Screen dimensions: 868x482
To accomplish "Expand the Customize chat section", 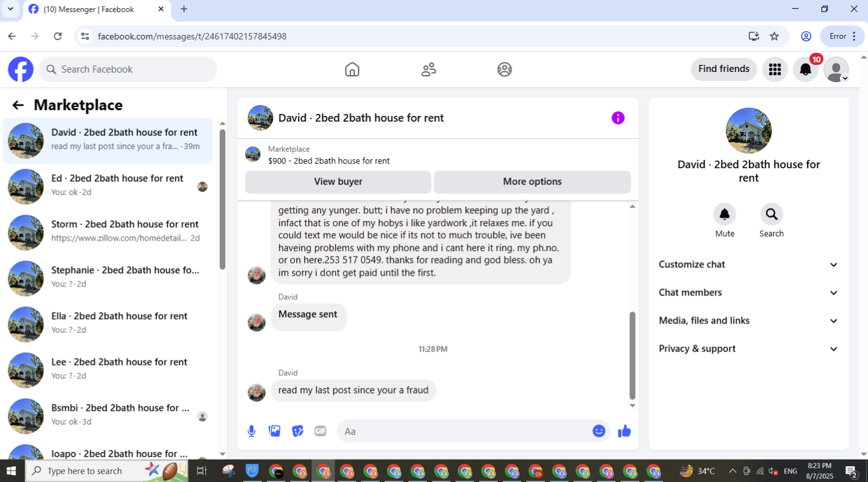I will pos(748,265).
